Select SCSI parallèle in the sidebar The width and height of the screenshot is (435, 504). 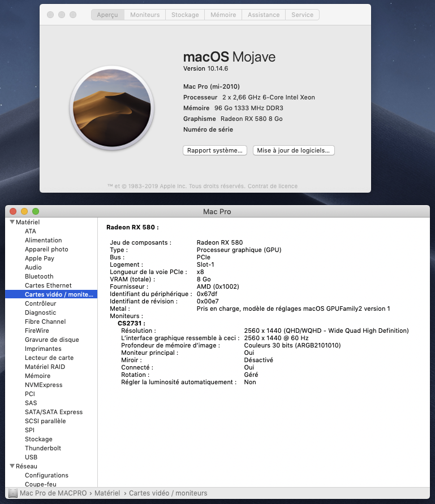point(45,420)
